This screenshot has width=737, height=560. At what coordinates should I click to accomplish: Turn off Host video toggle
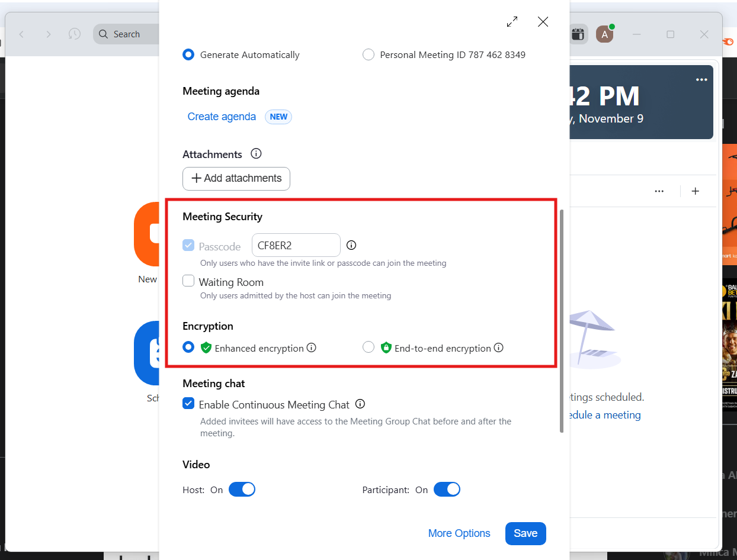point(242,490)
